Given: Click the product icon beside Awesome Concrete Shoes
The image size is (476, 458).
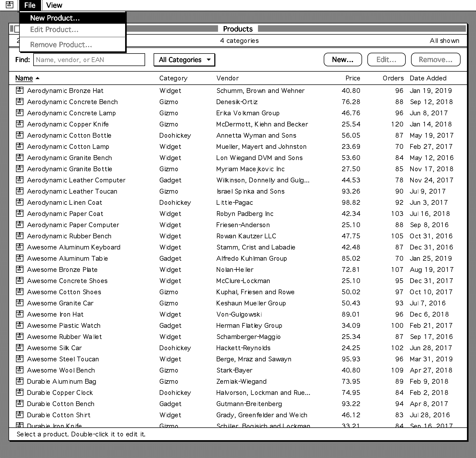Looking at the screenshot, I should (19, 280).
